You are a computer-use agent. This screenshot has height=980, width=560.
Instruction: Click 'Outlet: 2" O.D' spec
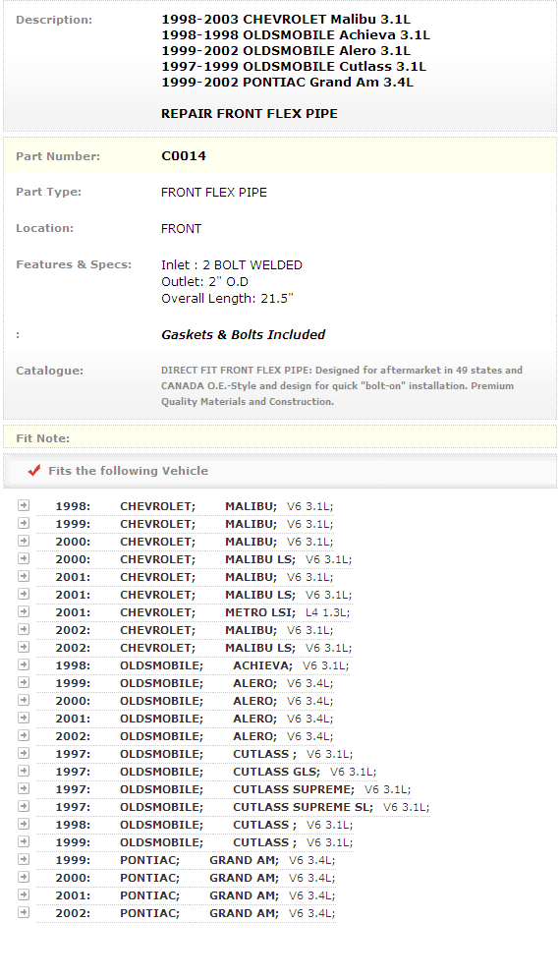[x=205, y=282]
